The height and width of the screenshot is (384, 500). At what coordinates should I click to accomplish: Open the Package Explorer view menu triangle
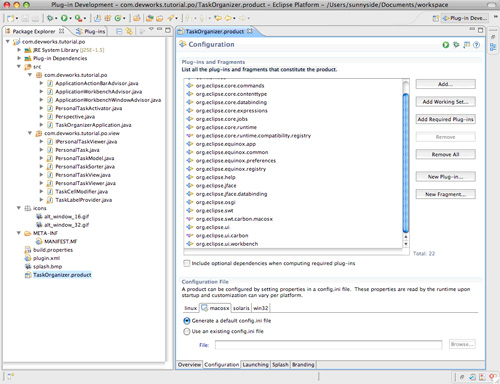coord(151,30)
